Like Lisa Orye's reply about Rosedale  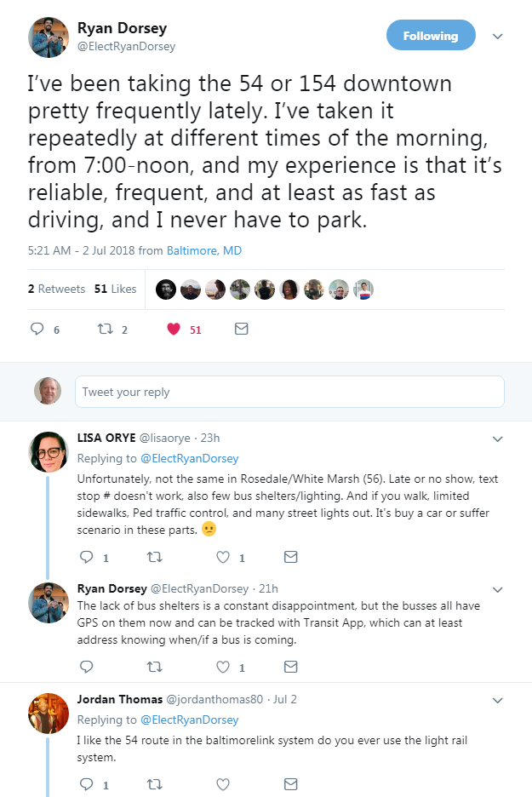click(x=223, y=557)
